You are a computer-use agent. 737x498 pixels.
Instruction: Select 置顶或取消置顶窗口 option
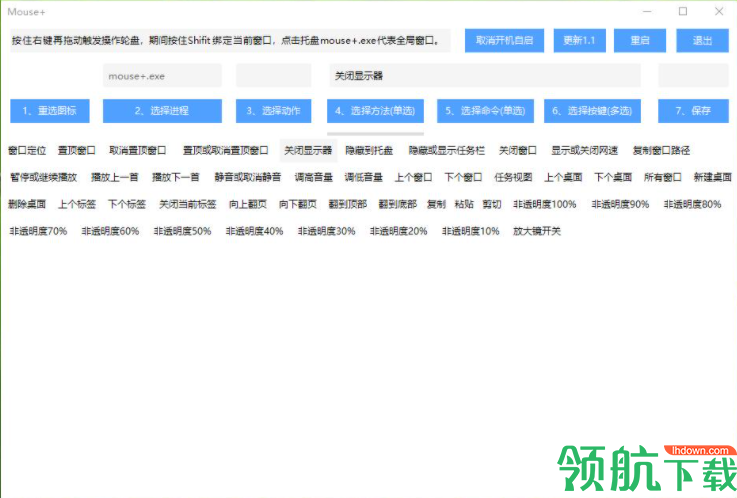tap(225, 150)
